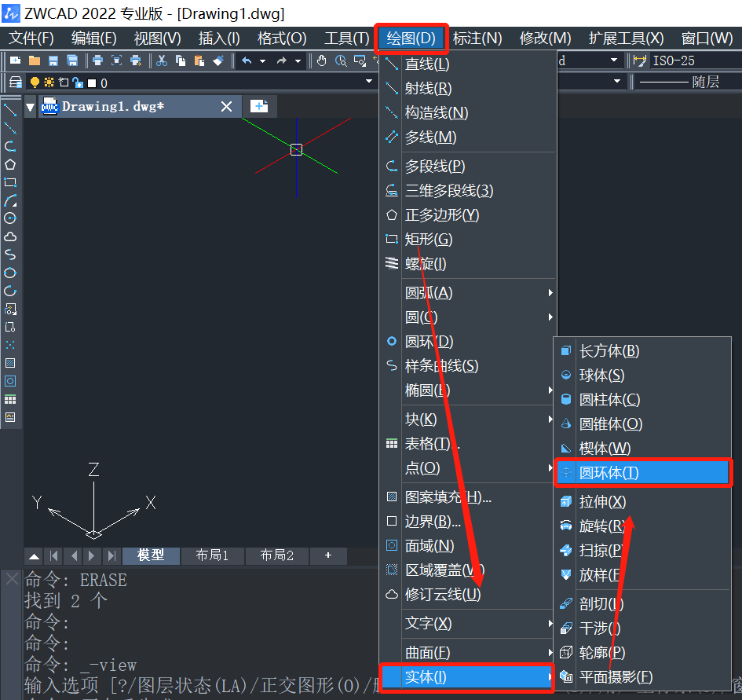
Task: Select the Rectangle tool in left toolbar
Action: (x=10, y=182)
